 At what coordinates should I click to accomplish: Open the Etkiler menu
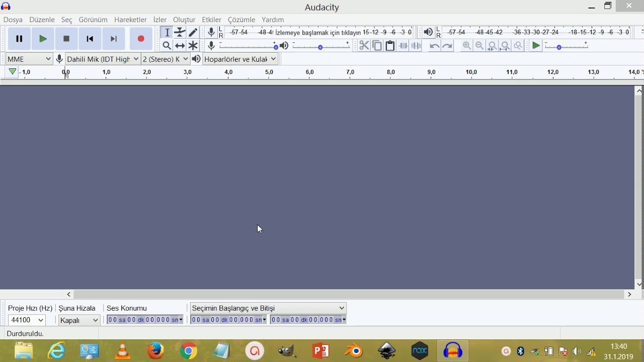[212, 20]
